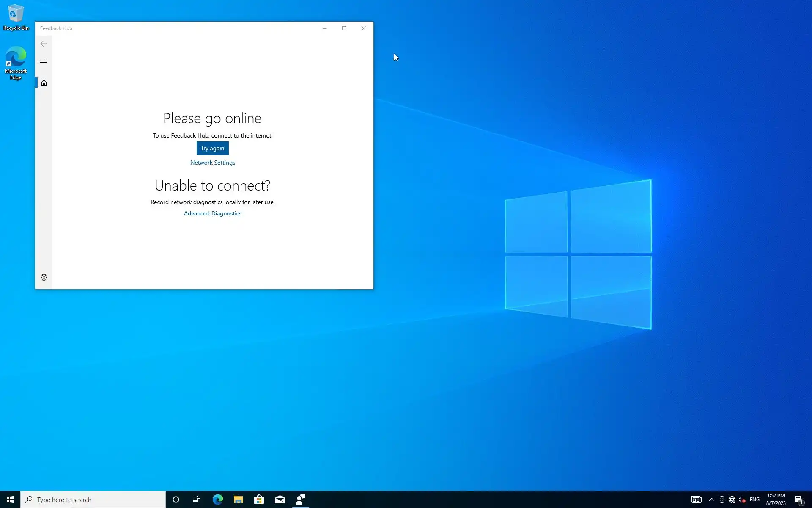Go to Feedback Hub Home
This screenshot has height=508, width=812.
[x=44, y=83]
